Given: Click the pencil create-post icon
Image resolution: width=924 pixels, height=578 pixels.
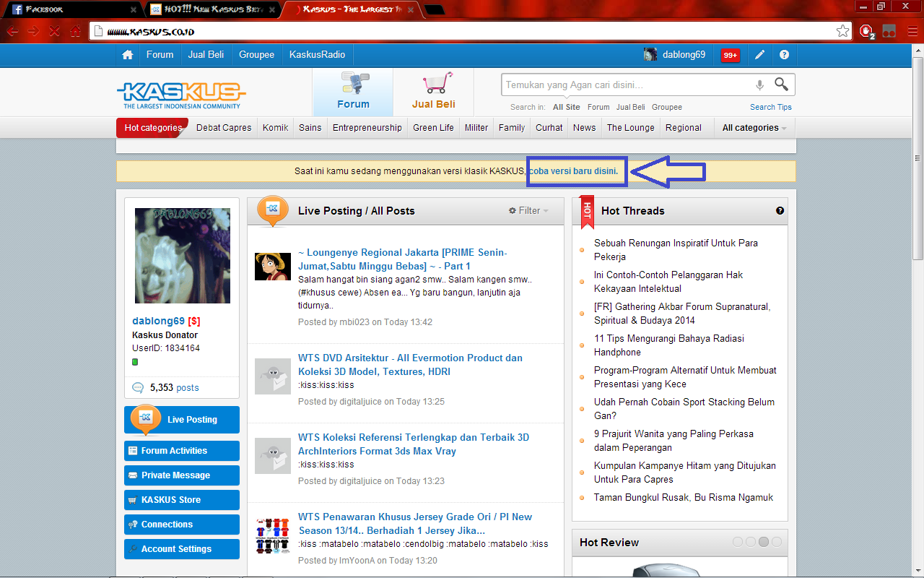Looking at the screenshot, I should [x=760, y=55].
